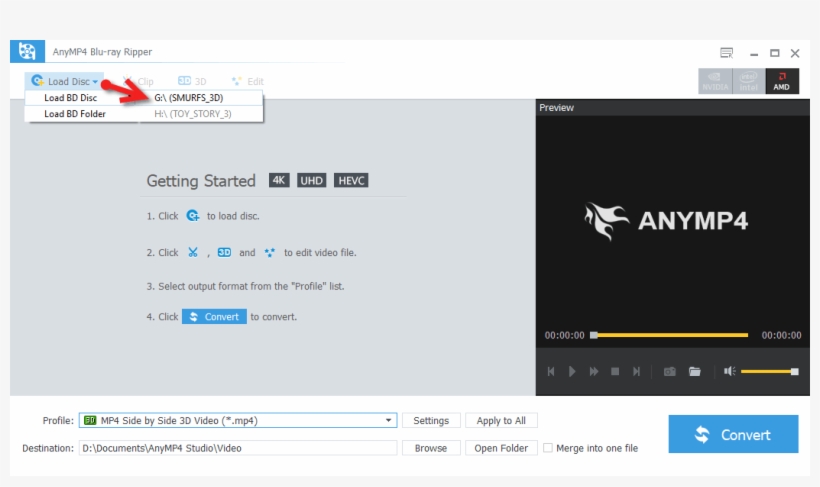Select the G:\ (SMURFS_3D) disc
This screenshot has width=820, height=487.
click(x=188, y=98)
